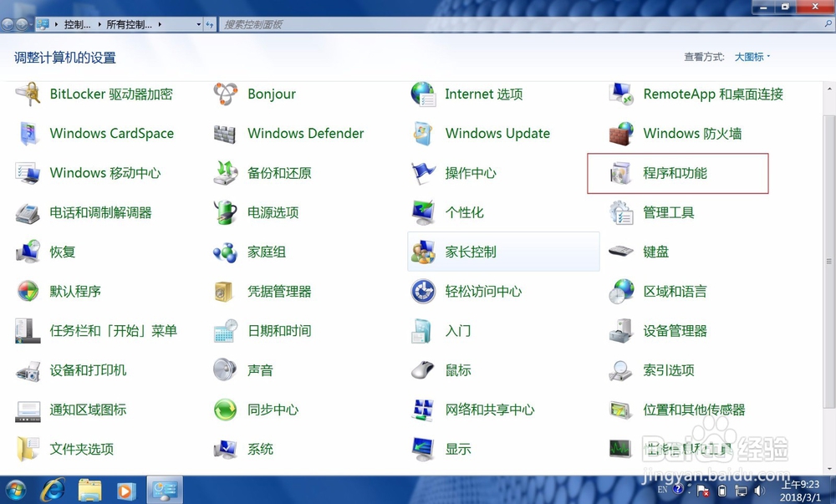Open the 声音 sound settings

point(259,370)
